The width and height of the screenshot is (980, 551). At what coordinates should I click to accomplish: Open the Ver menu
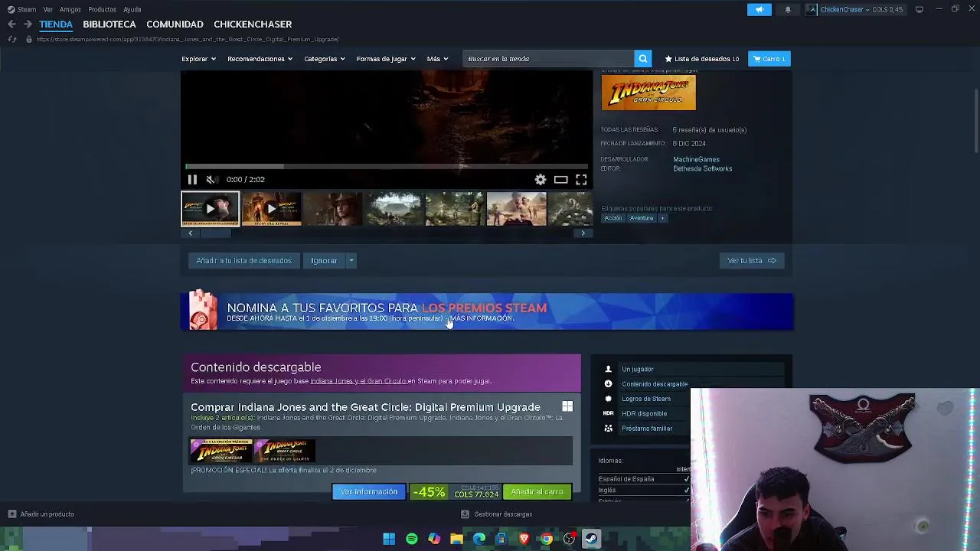point(48,9)
